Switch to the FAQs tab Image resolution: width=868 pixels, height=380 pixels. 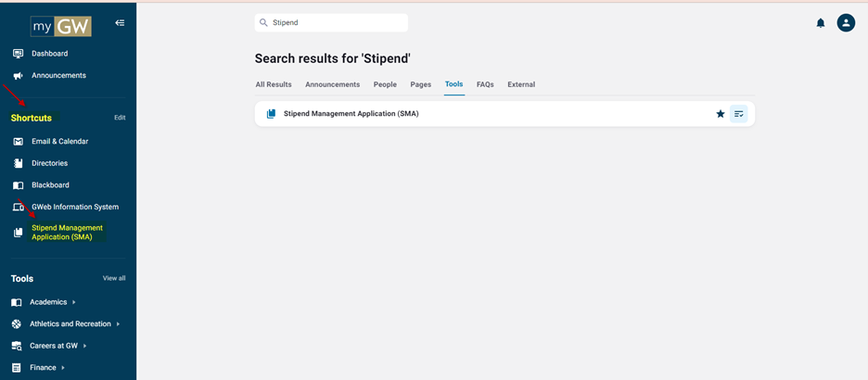pyautogui.click(x=485, y=84)
